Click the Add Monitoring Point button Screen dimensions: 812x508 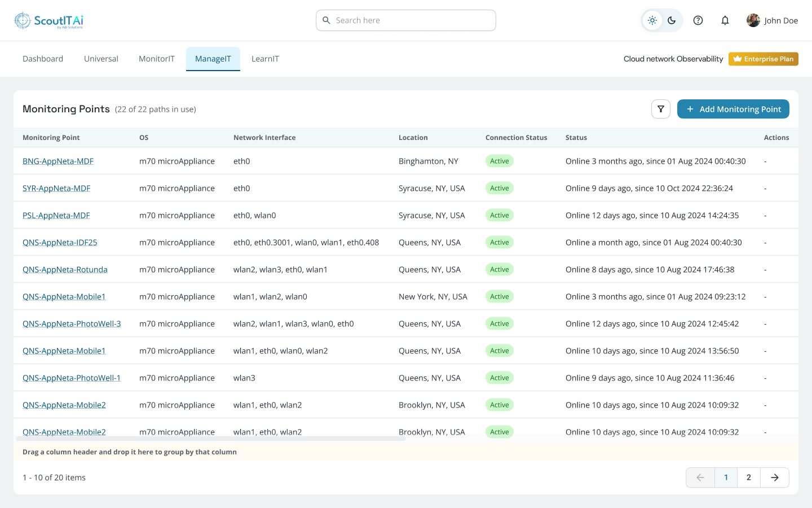point(733,109)
